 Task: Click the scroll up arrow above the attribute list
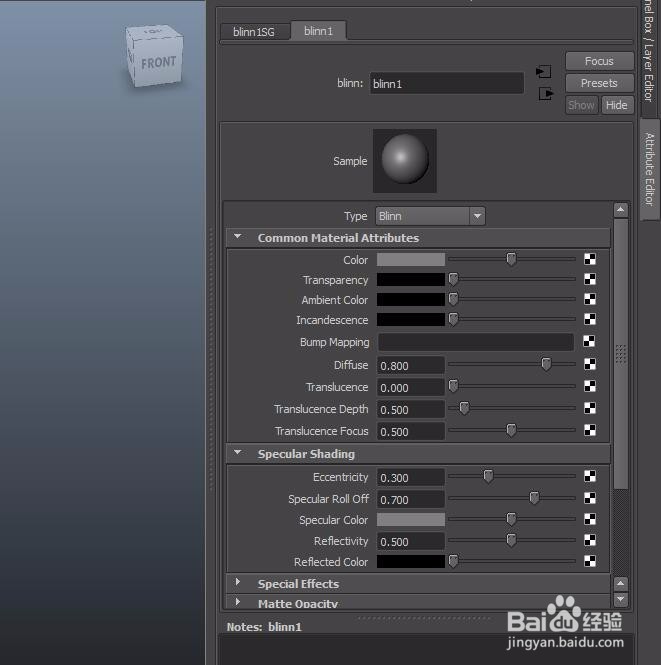[x=621, y=210]
